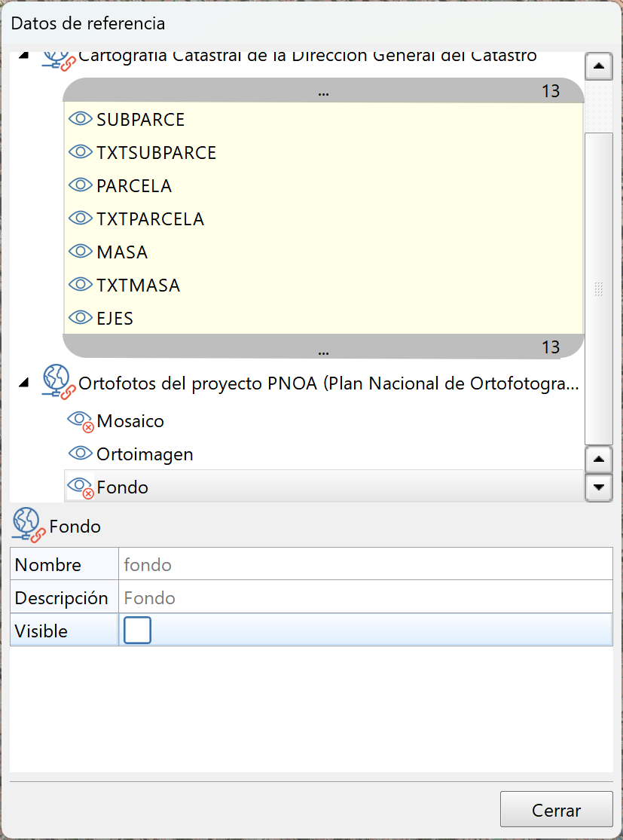Click the Cerrar button
623x840 pixels.
point(556,809)
